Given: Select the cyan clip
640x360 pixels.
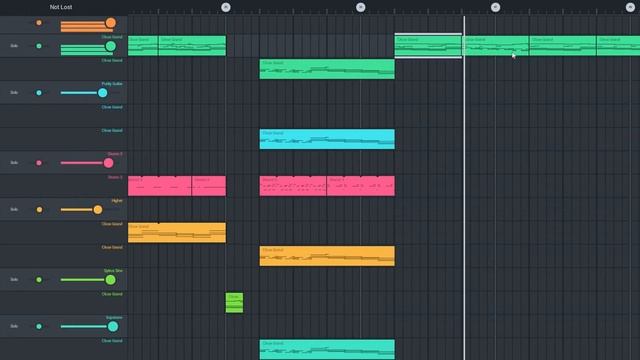Looking at the screenshot, I should [327, 139].
